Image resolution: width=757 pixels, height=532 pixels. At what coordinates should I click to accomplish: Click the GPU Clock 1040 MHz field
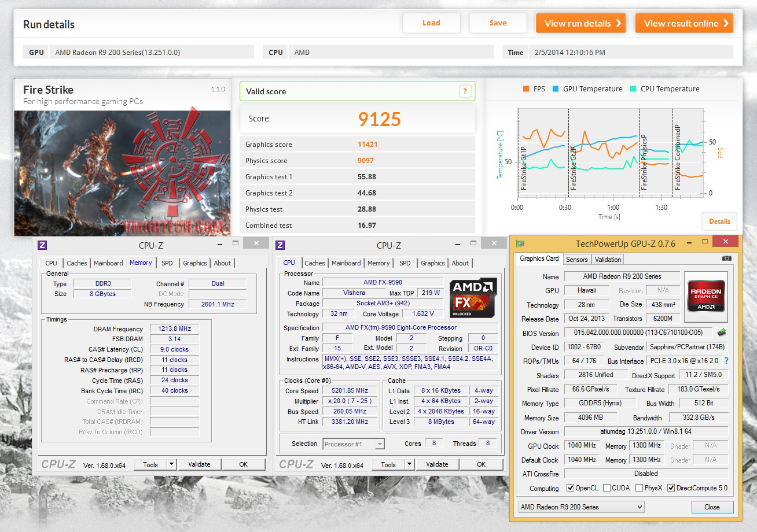582,446
